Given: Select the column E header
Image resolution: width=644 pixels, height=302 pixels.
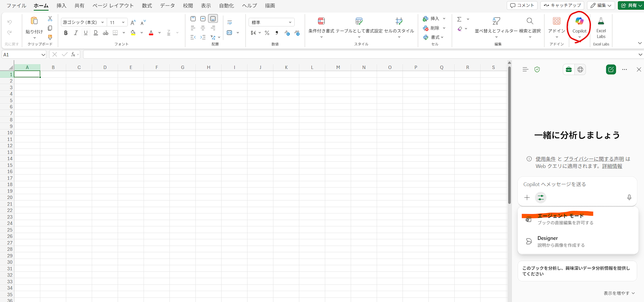Looking at the screenshot, I should [x=131, y=67].
